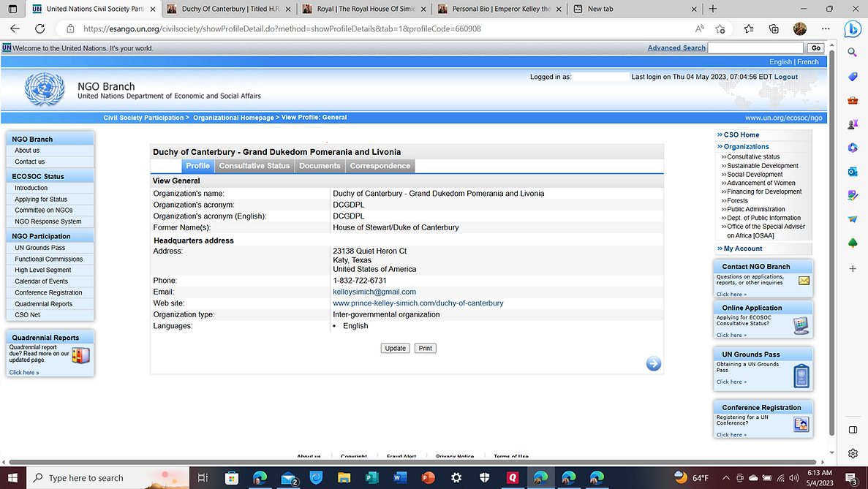
Task: Expand the CSO Home menu
Action: (x=741, y=134)
